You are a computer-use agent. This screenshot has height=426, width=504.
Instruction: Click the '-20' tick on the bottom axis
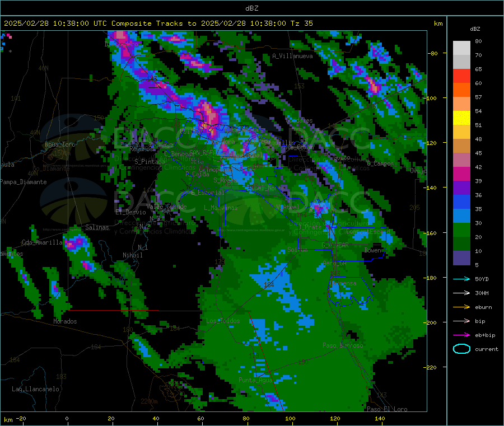(x=21, y=418)
